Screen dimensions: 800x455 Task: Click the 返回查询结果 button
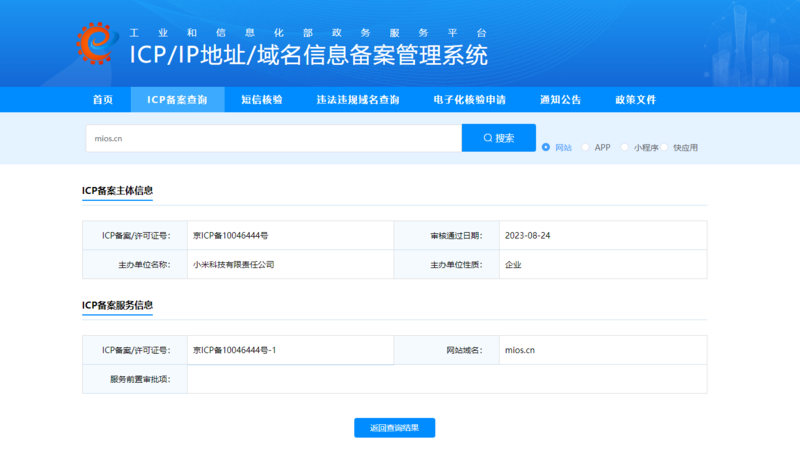[394, 427]
